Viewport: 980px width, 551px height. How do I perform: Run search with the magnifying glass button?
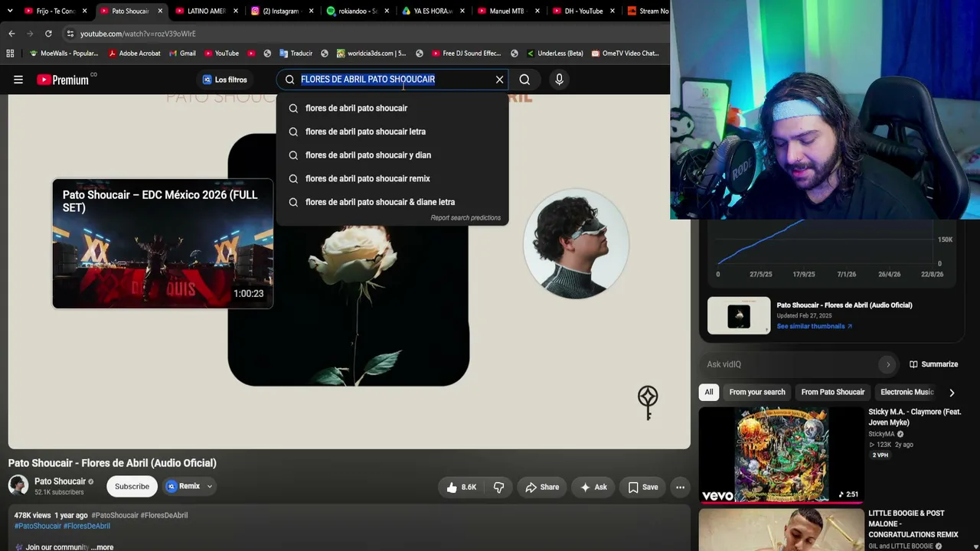click(524, 80)
